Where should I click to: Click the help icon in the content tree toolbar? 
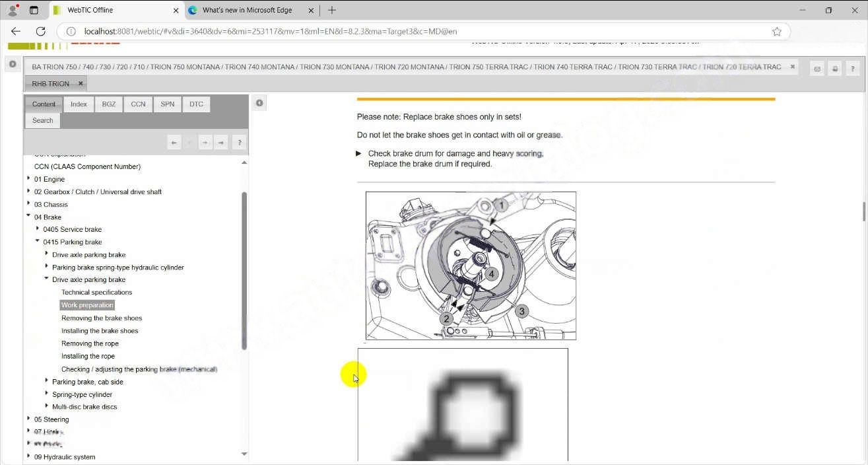(x=239, y=142)
